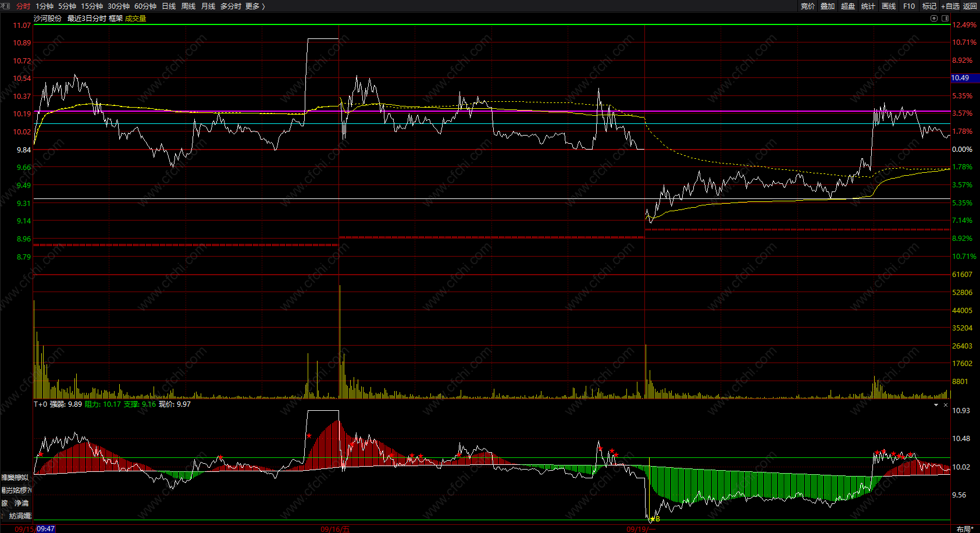Click the T+0 indicator name

(41, 404)
